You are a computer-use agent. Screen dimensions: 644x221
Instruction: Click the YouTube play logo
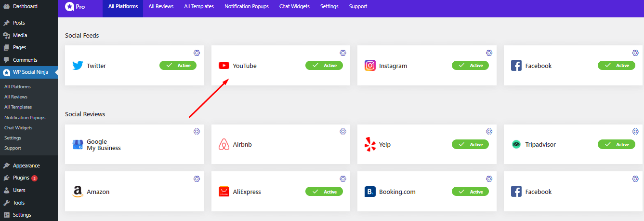point(223,65)
